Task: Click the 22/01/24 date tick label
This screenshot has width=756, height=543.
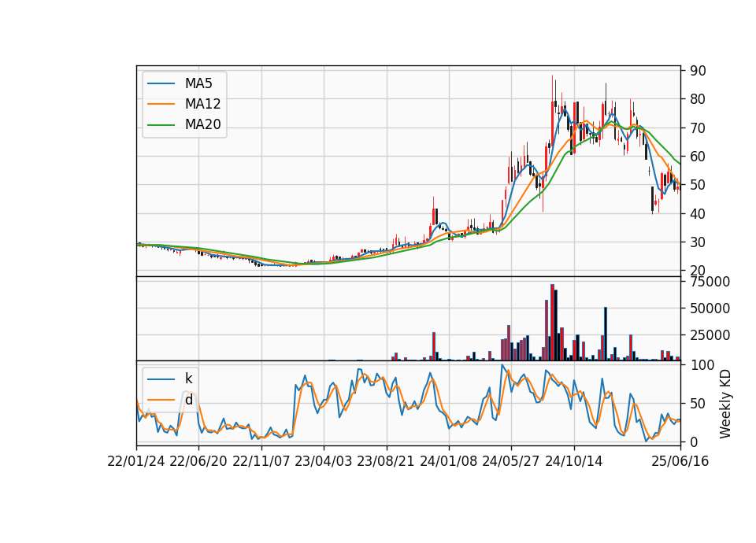Action: tap(136, 462)
